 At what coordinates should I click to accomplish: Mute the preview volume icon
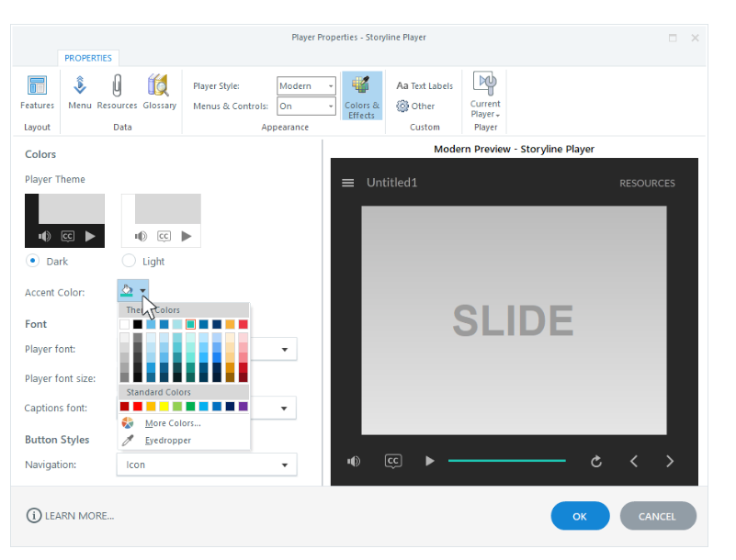point(354,461)
